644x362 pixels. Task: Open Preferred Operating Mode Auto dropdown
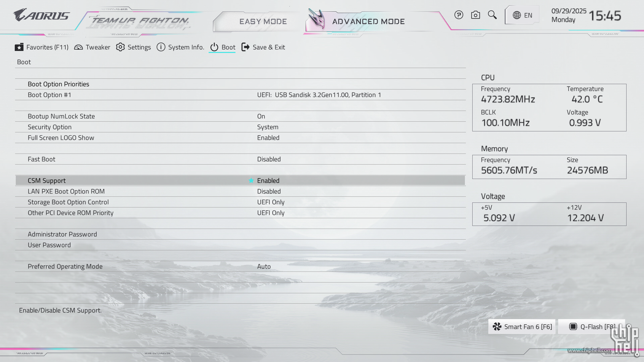pyautogui.click(x=264, y=266)
